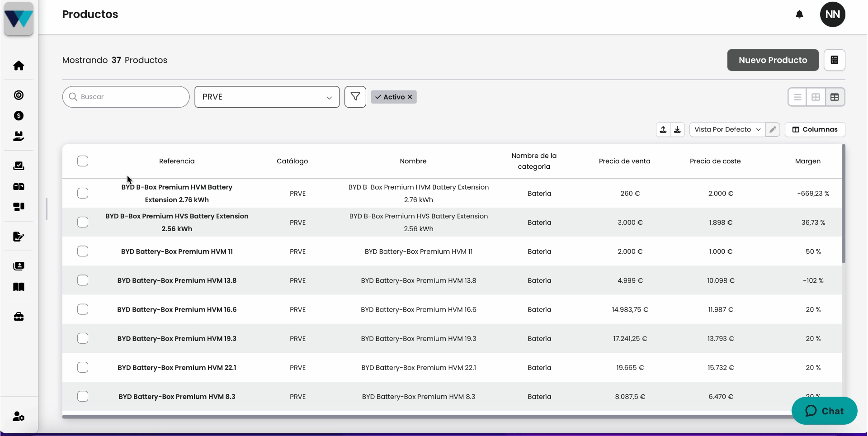Open the PRVE catalog dropdown
The image size is (868, 436).
267,97
